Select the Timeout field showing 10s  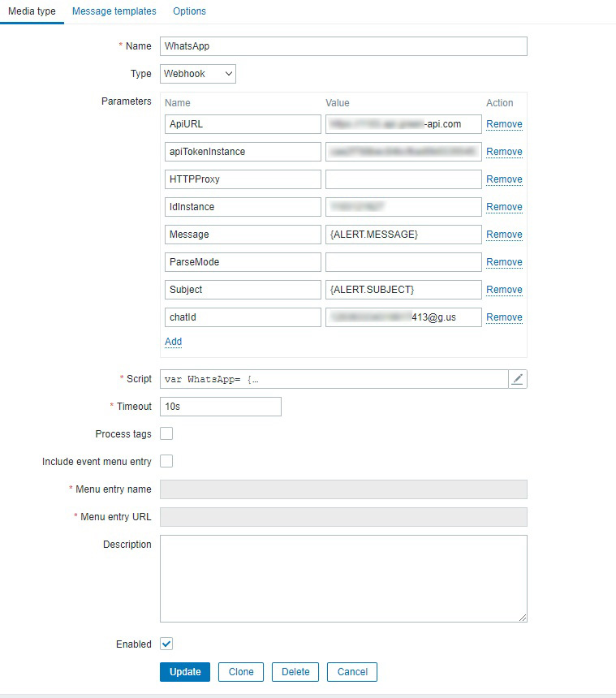pos(219,406)
